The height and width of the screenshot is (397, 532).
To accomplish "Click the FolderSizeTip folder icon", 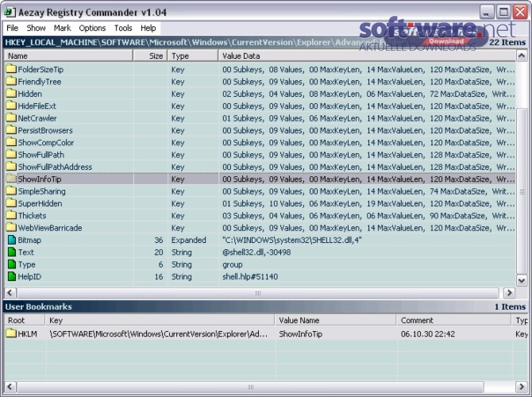I will (x=11, y=69).
